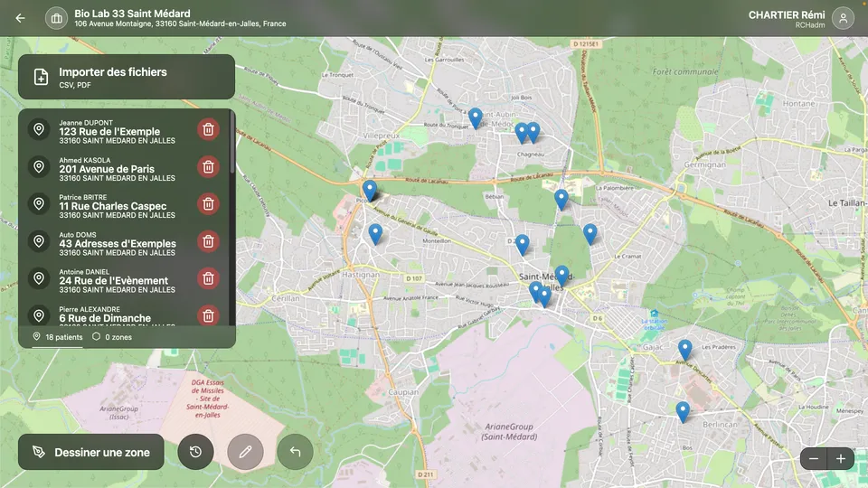
Task: Remove Patrice BRITRE from the list
Action: coord(208,203)
